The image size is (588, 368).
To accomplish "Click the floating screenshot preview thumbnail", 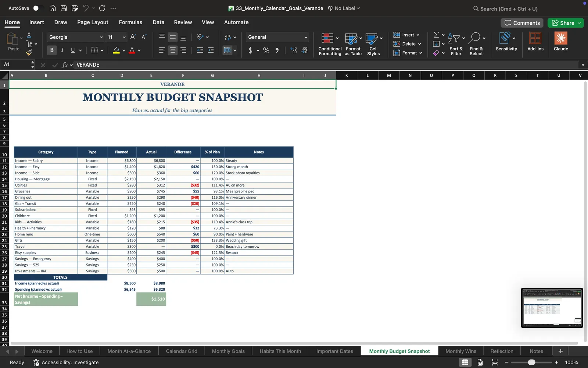I will 552,308.
